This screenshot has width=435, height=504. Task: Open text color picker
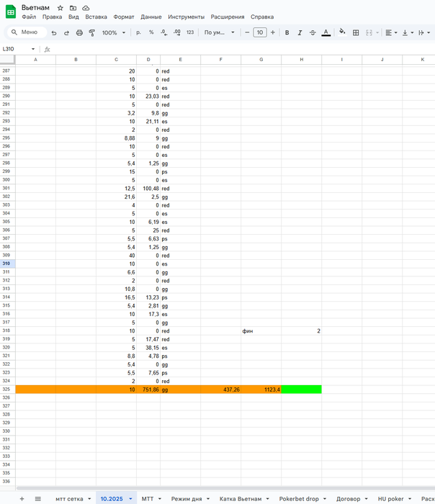point(326,32)
